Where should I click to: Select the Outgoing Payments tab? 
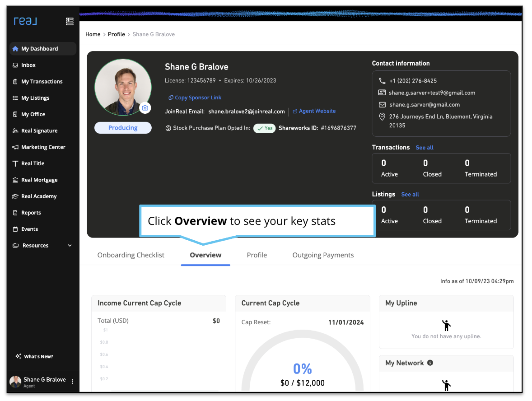click(x=323, y=255)
